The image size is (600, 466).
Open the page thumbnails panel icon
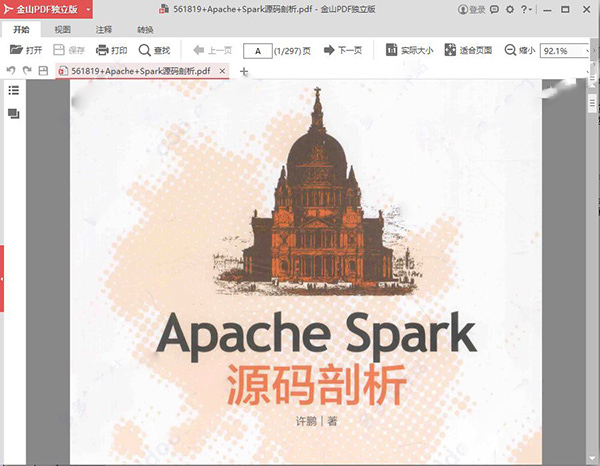tap(14, 114)
